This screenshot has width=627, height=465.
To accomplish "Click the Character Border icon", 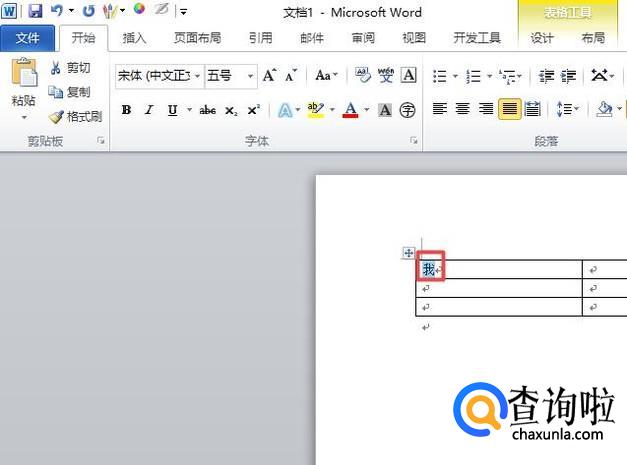I will click(409, 75).
